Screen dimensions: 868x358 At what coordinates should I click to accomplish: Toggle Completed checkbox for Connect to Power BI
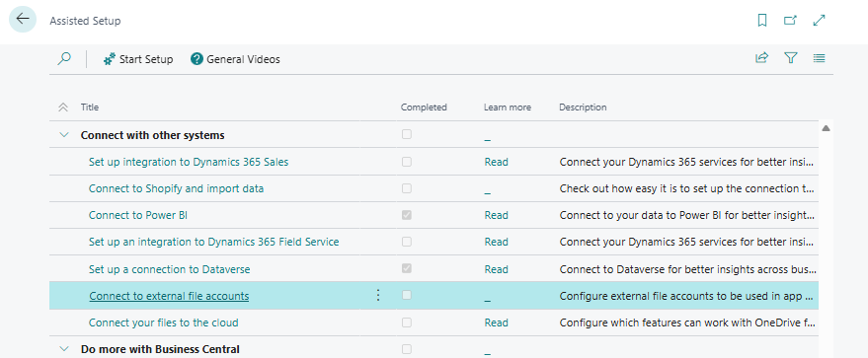click(x=406, y=215)
